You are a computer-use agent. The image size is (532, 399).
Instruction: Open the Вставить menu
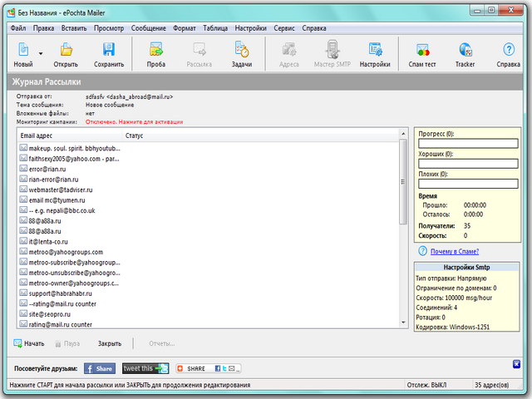click(x=74, y=28)
